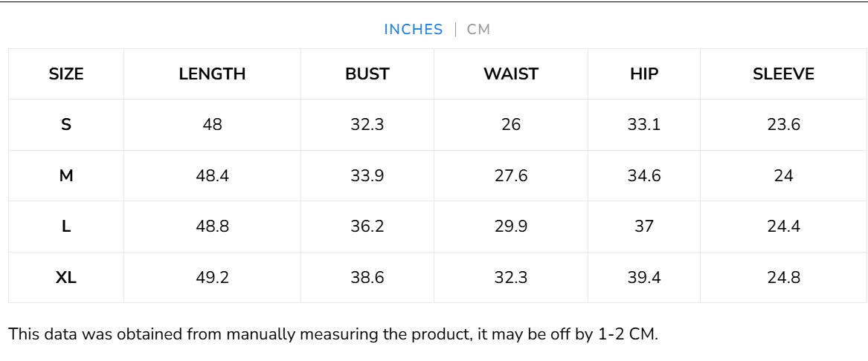Click the size S length value 48

pos(212,125)
